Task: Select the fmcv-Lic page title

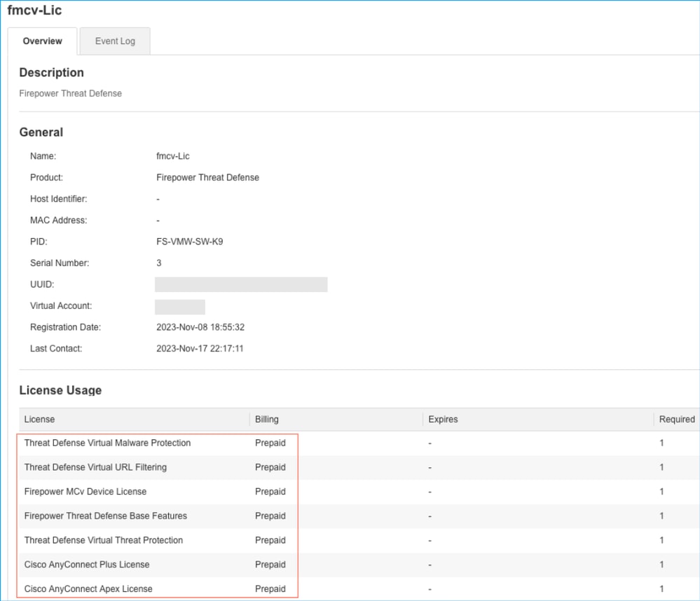Action: pos(34,10)
